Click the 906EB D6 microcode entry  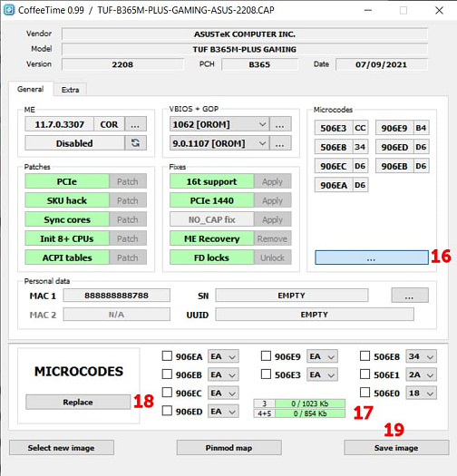403,166
